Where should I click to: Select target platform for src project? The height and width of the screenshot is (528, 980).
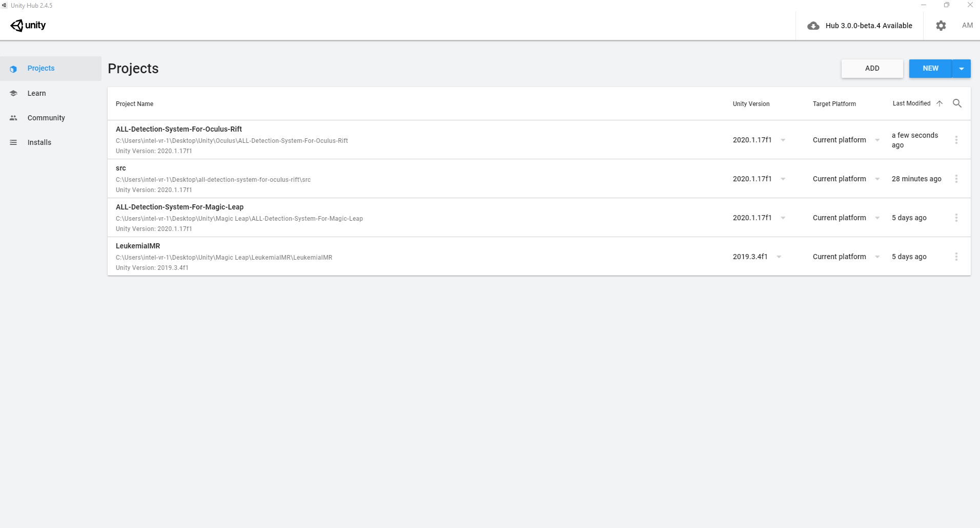tap(846, 179)
